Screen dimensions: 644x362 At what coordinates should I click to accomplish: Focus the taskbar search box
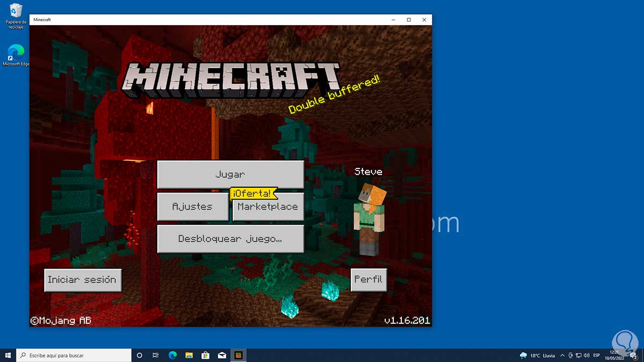coord(74,355)
